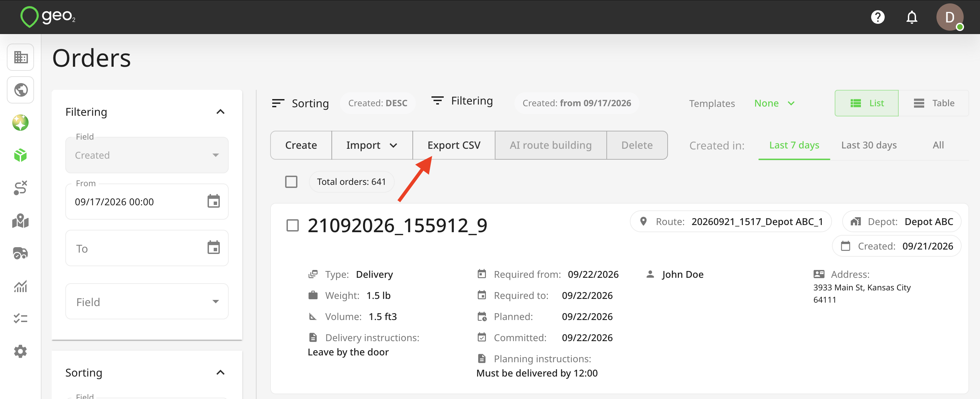Image resolution: width=980 pixels, height=399 pixels.
Task: Click the From date input field
Action: pos(147,202)
